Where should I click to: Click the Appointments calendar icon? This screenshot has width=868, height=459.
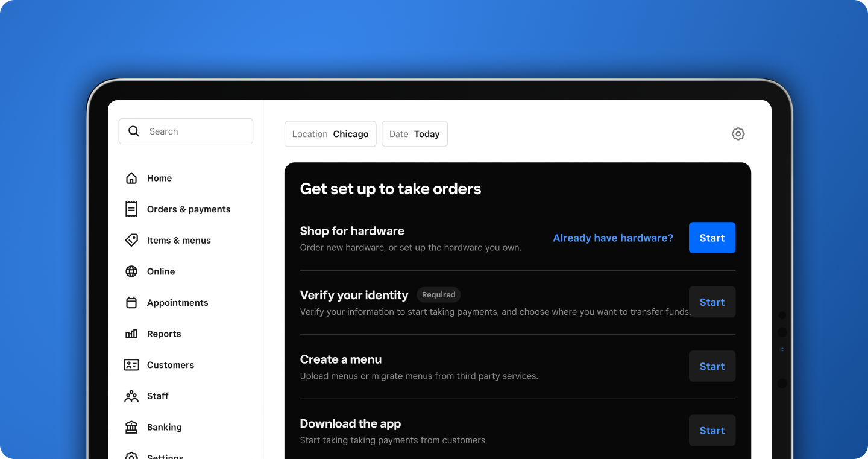tap(131, 302)
